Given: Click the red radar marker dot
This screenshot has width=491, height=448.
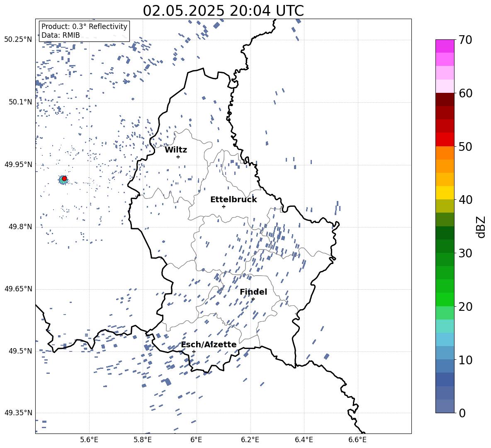Looking at the screenshot, I should (64, 179).
